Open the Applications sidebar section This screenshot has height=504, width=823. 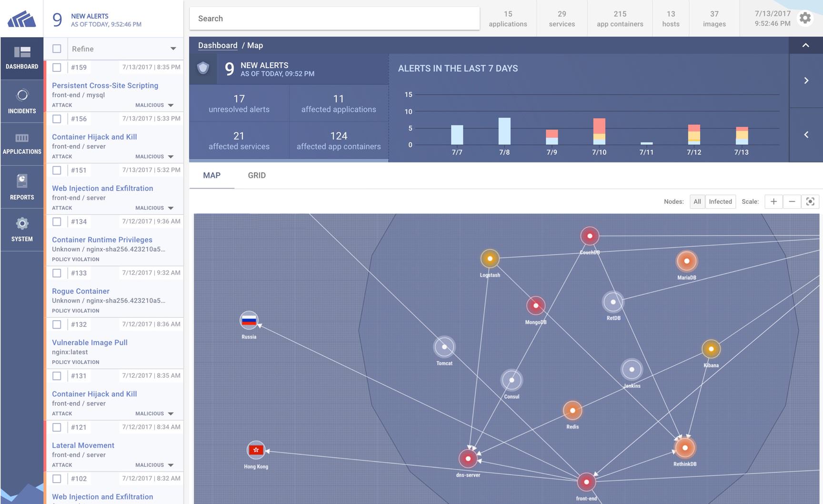tap(22, 144)
